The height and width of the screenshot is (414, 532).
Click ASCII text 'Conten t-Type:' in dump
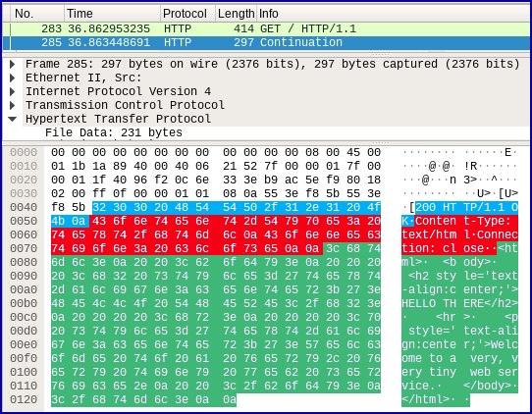(x=463, y=221)
